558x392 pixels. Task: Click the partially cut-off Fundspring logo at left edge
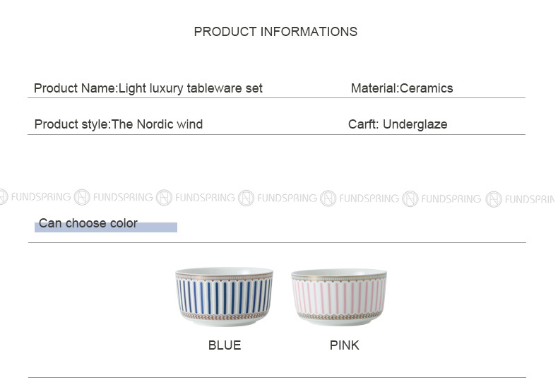click(4, 197)
